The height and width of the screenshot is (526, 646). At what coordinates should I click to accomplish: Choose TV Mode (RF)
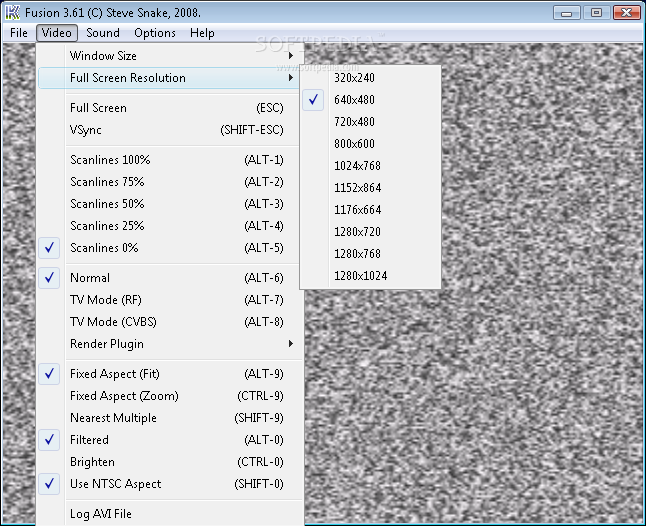tap(171, 299)
